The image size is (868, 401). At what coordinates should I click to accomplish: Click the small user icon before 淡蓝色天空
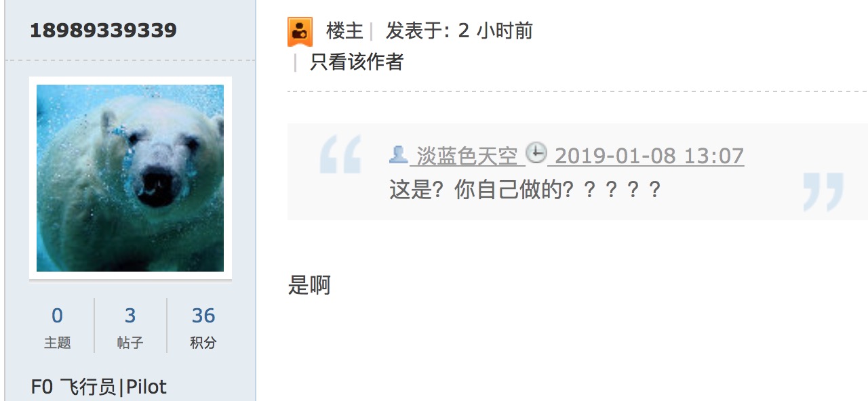[398, 154]
